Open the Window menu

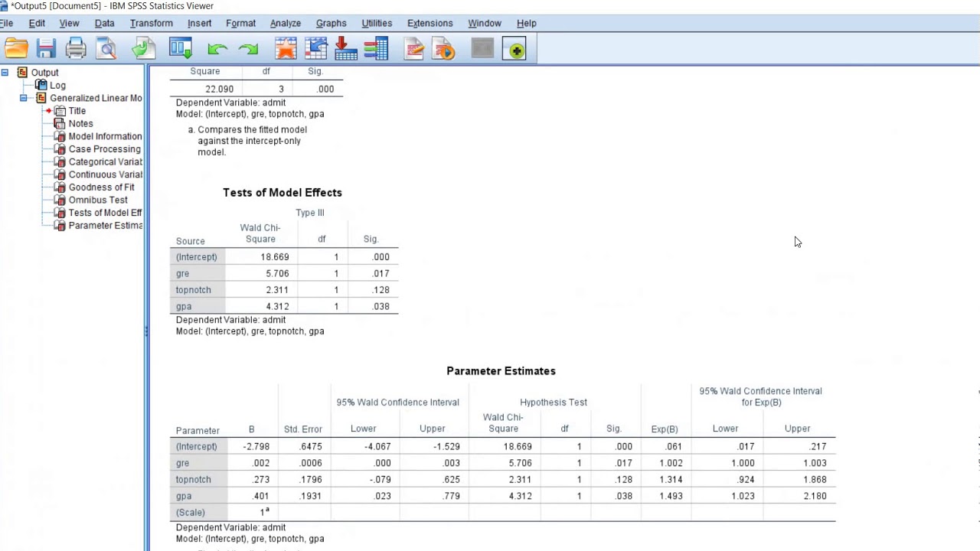(484, 23)
